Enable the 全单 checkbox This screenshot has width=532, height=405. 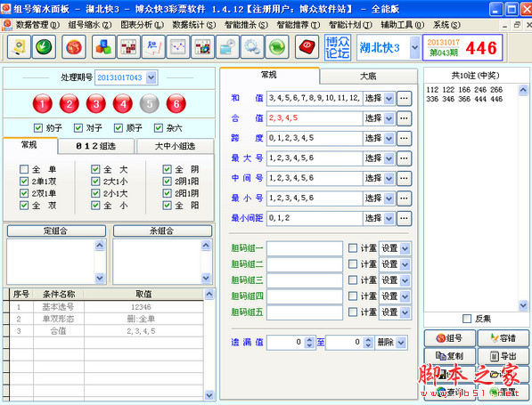(24, 169)
